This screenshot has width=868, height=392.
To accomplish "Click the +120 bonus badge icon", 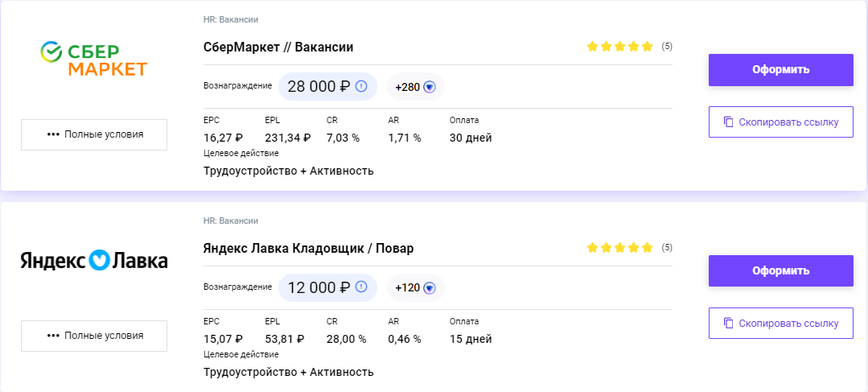I will pos(430,288).
